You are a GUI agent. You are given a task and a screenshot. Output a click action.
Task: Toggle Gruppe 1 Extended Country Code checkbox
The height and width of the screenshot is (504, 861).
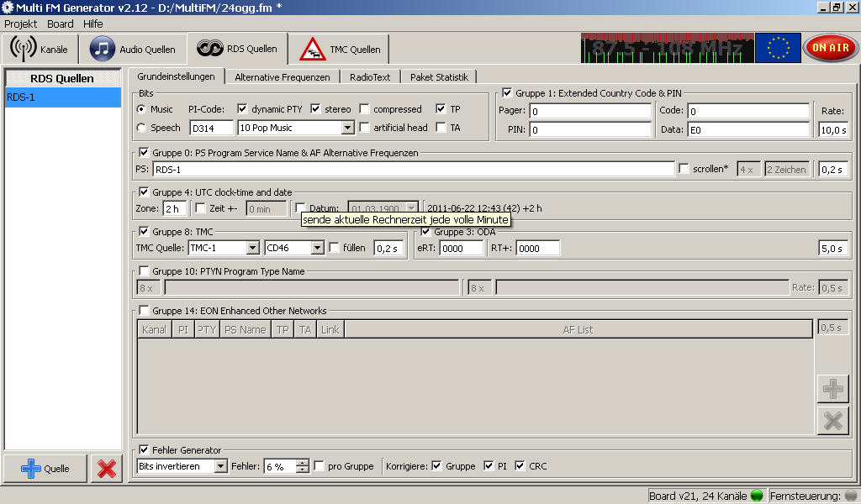coord(507,92)
